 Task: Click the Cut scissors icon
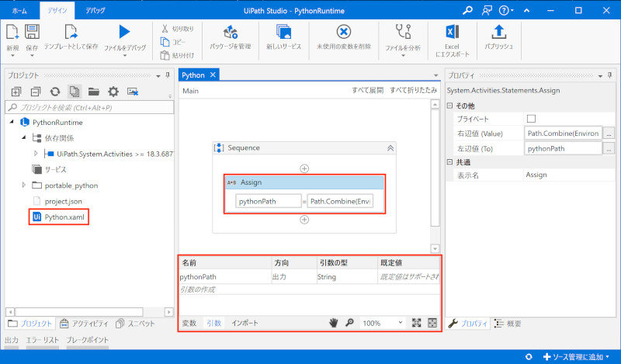tap(165, 29)
